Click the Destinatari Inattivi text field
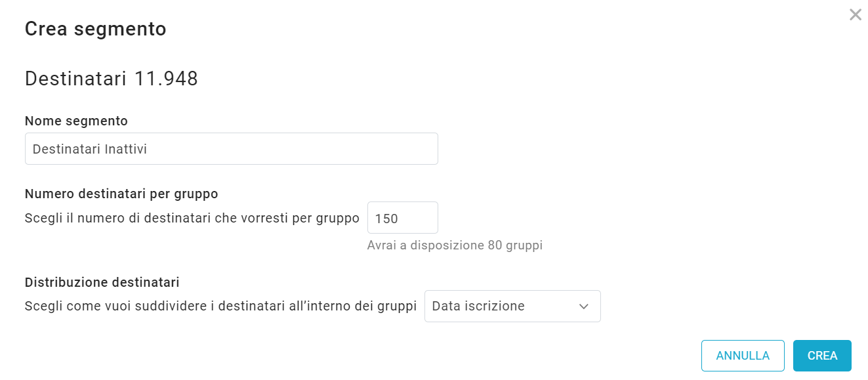 (231, 148)
